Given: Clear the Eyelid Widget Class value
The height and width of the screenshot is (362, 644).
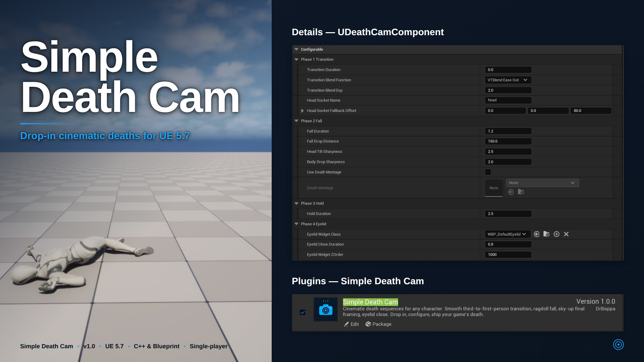Looking at the screenshot, I should pos(566,234).
